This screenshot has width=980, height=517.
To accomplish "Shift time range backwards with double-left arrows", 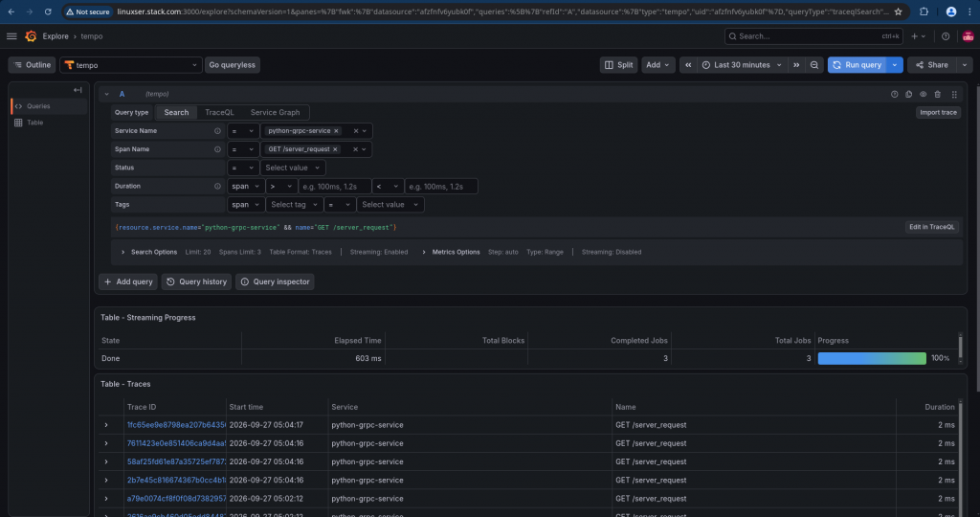I will point(688,65).
